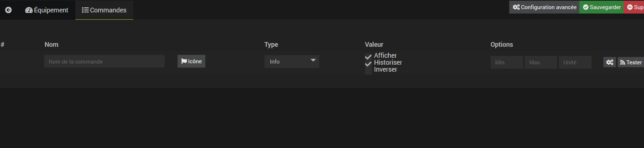
Task: Click the Valeur column header
Action: point(374,45)
